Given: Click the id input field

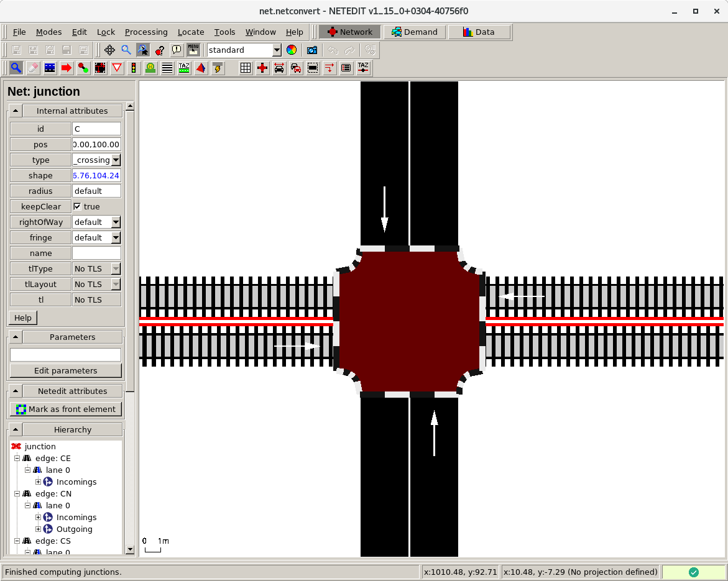Looking at the screenshot, I should pos(96,129).
